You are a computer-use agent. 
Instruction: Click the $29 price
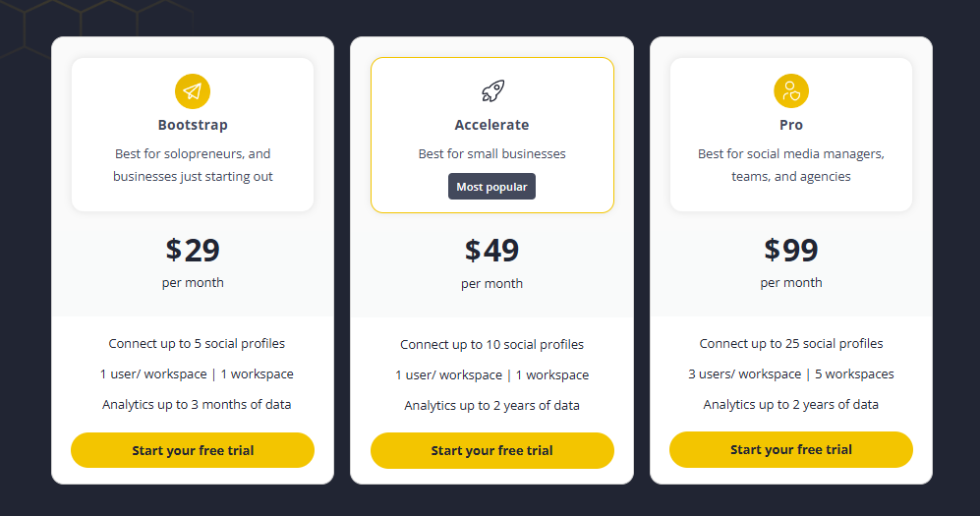(x=193, y=250)
